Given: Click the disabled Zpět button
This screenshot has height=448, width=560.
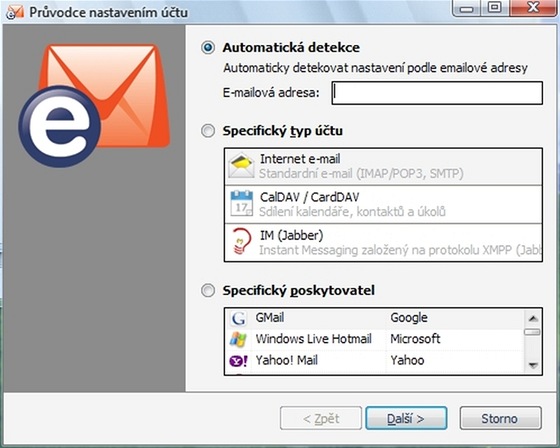Looking at the screenshot, I should point(321,418).
